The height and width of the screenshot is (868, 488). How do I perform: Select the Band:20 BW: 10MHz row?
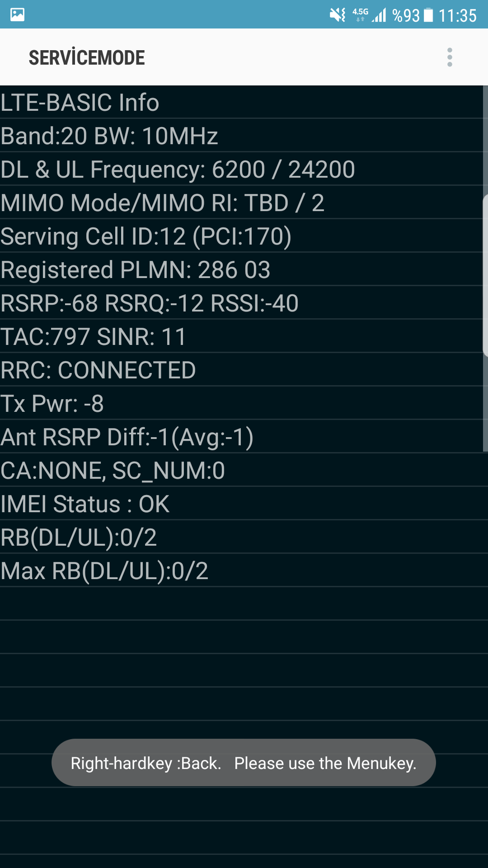(x=241, y=136)
